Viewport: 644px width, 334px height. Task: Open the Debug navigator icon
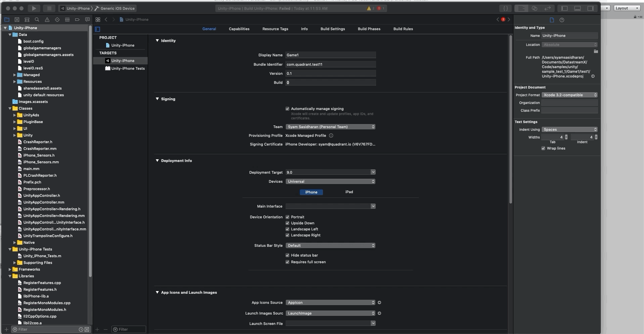tap(67, 19)
